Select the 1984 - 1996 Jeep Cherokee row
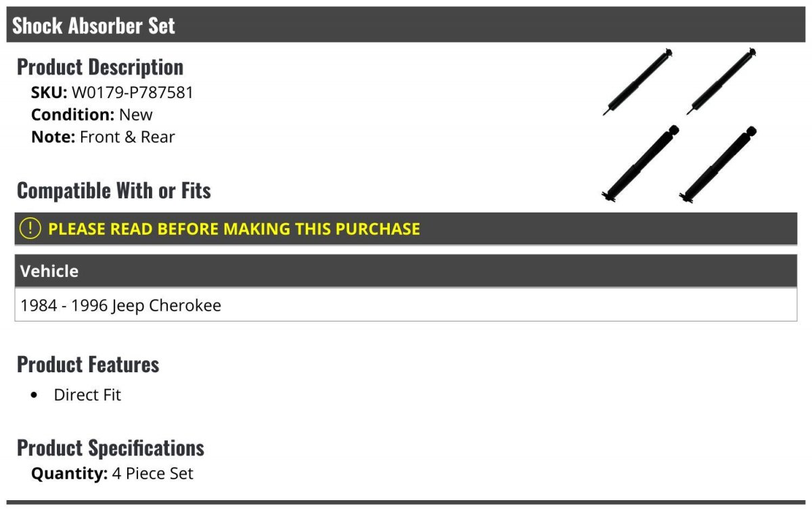 (406, 305)
